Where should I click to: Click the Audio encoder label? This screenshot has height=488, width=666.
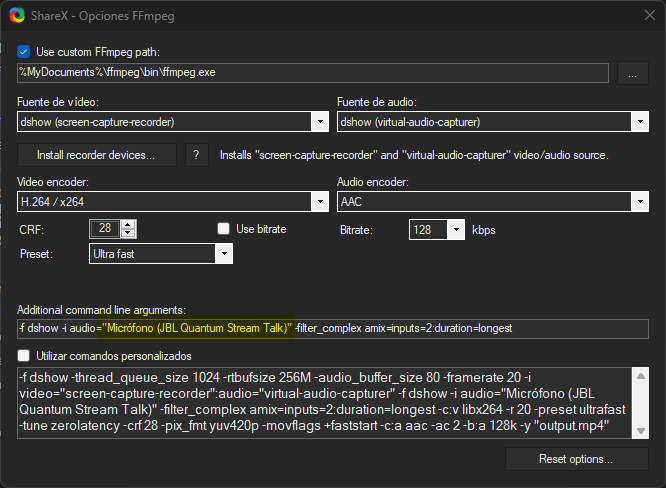pyautogui.click(x=373, y=182)
